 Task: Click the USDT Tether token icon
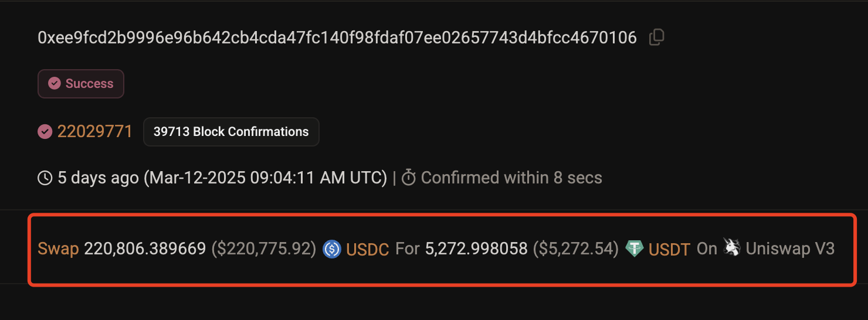pyautogui.click(x=635, y=249)
